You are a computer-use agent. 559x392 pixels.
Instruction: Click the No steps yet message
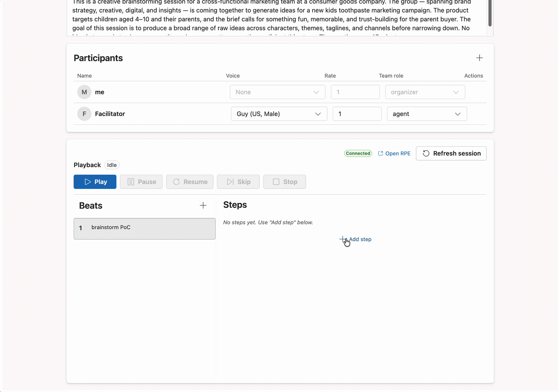click(x=268, y=222)
